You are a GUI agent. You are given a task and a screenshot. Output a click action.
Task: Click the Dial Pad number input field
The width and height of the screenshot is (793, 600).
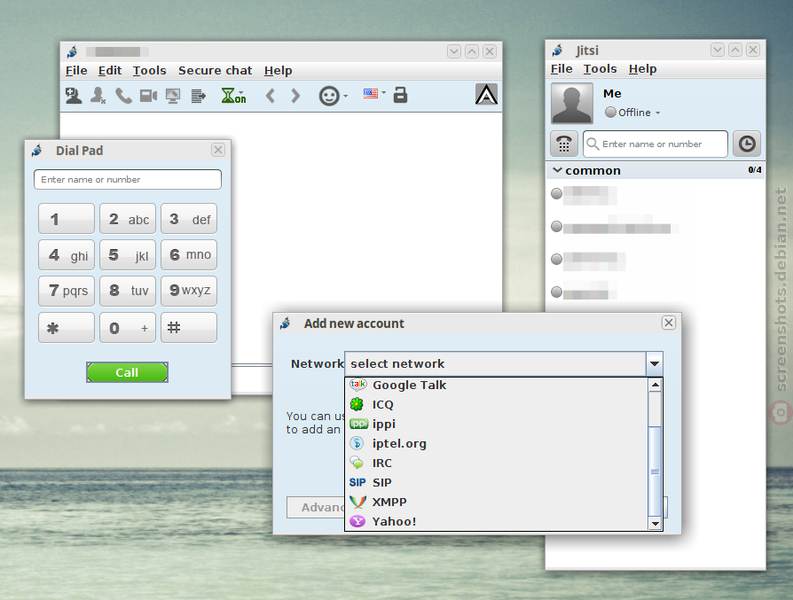[x=127, y=180]
